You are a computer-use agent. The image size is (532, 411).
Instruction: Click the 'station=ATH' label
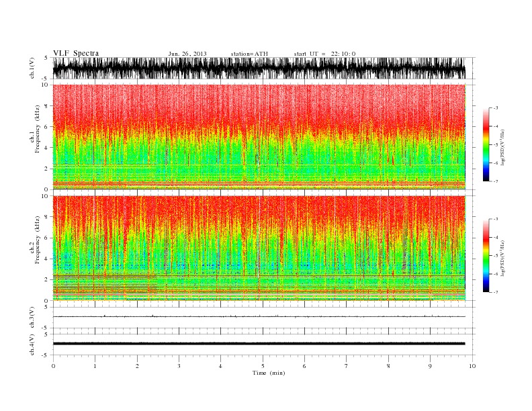pos(249,54)
